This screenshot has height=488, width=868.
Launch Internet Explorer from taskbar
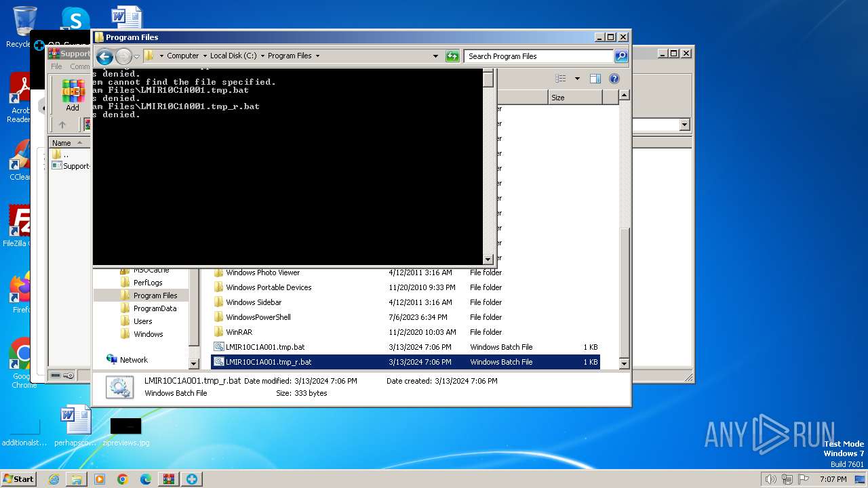pyautogui.click(x=54, y=479)
